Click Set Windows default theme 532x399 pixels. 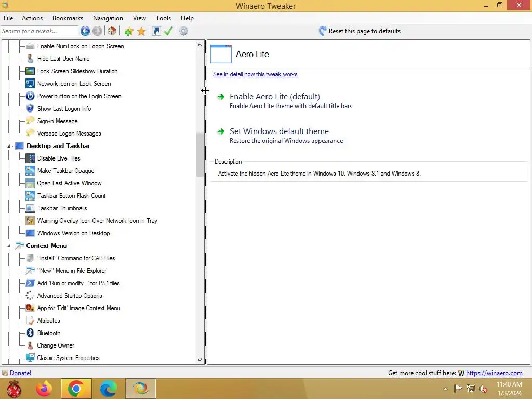pos(279,131)
